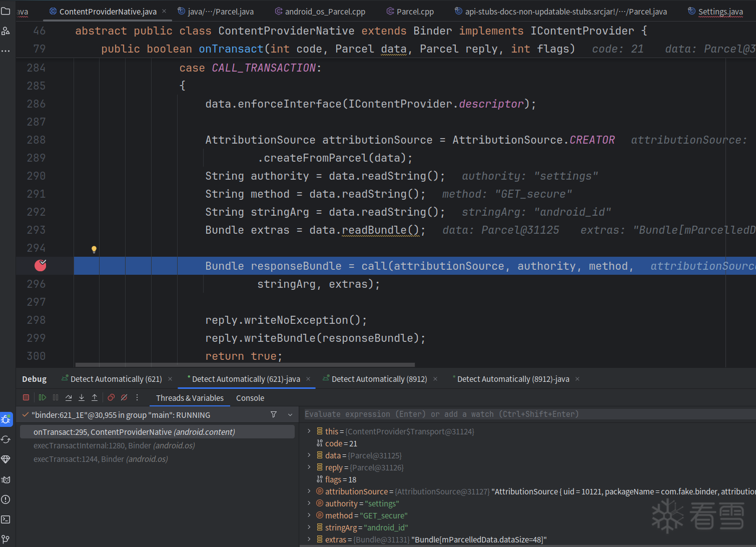Click the intention lightbulb on line 294
Screen dimensions: 756x547
click(x=94, y=249)
